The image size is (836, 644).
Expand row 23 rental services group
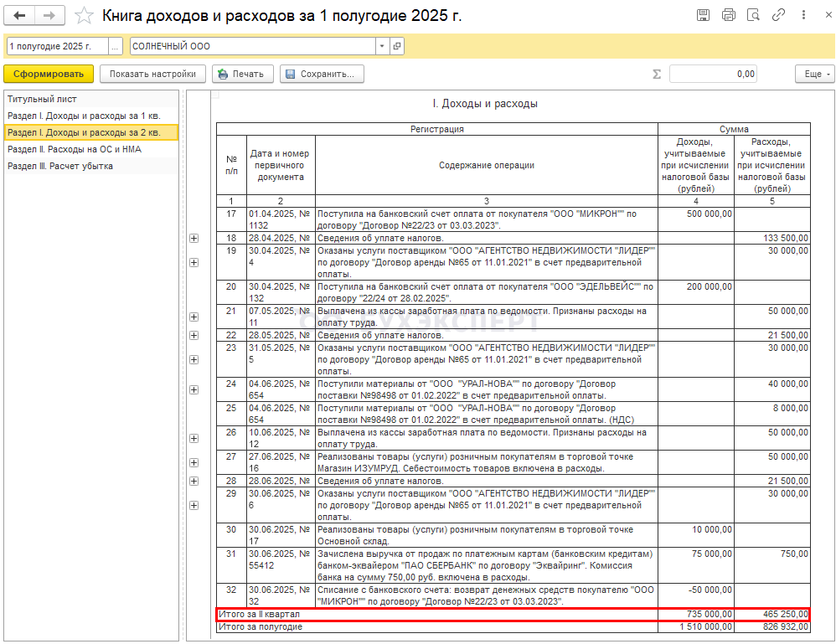pyautogui.click(x=194, y=359)
